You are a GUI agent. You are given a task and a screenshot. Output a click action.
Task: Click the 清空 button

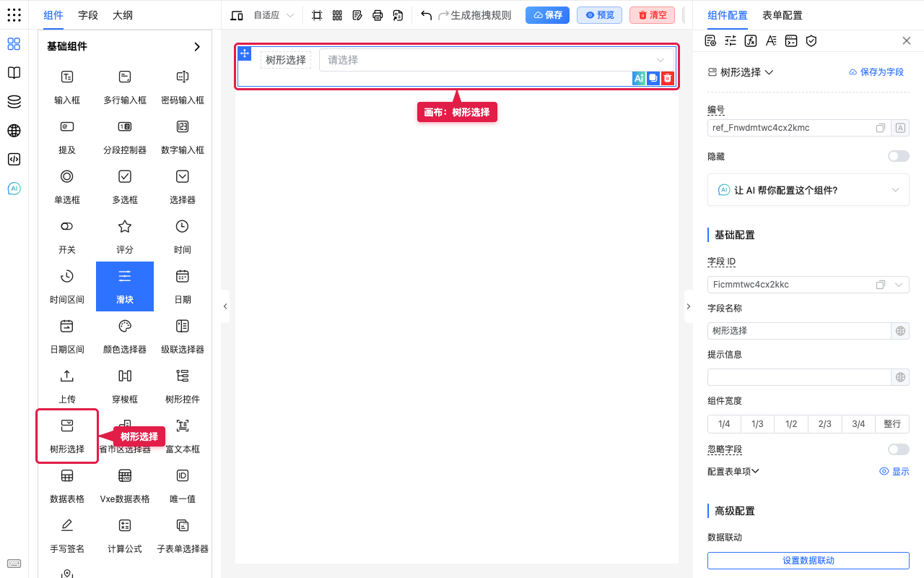pos(652,14)
